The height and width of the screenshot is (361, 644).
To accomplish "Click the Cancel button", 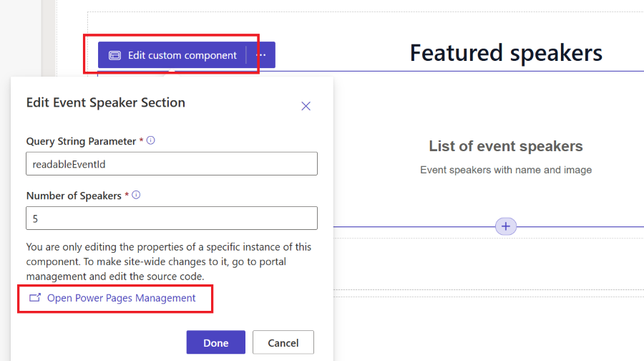I will 283,342.
